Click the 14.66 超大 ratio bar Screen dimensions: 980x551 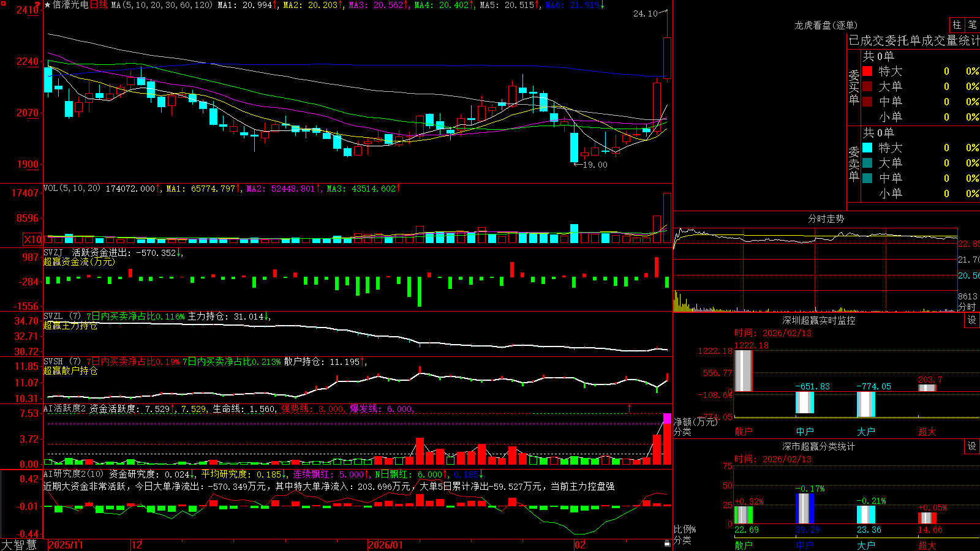pyautogui.click(x=927, y=518)
